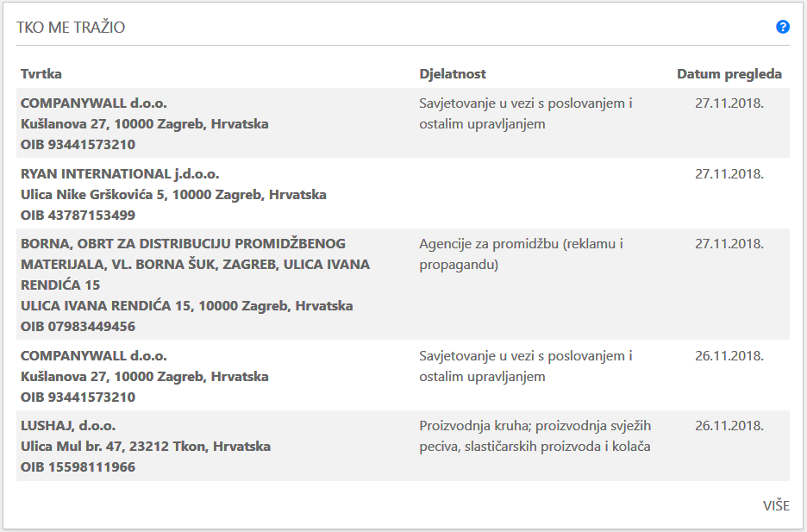Click OIB 15598111966 under LUSHAJ
This screenshot has height=532, width=807.
[78, 467]
